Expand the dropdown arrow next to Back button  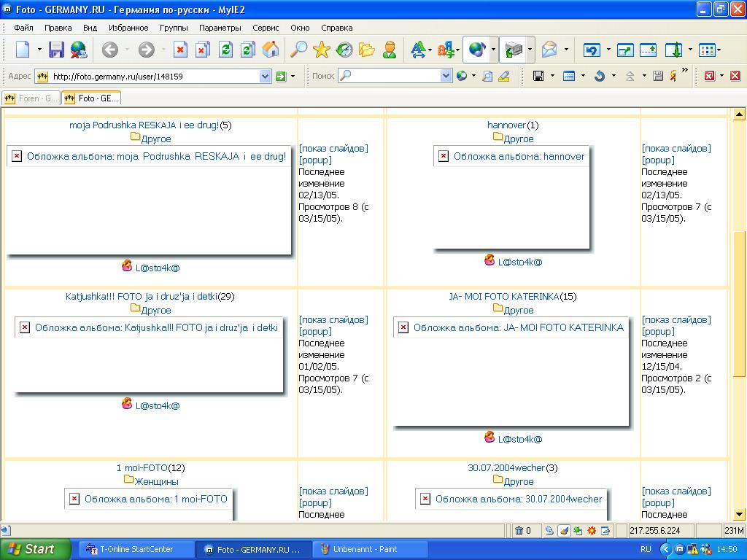tap(127, 50)
